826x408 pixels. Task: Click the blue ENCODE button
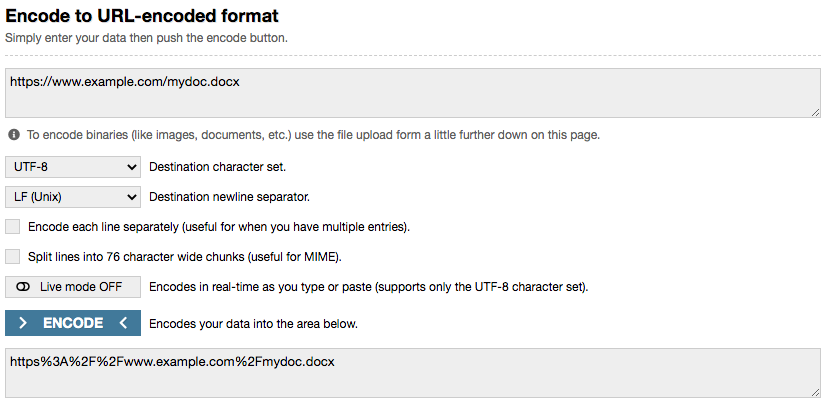coord(73,323)
